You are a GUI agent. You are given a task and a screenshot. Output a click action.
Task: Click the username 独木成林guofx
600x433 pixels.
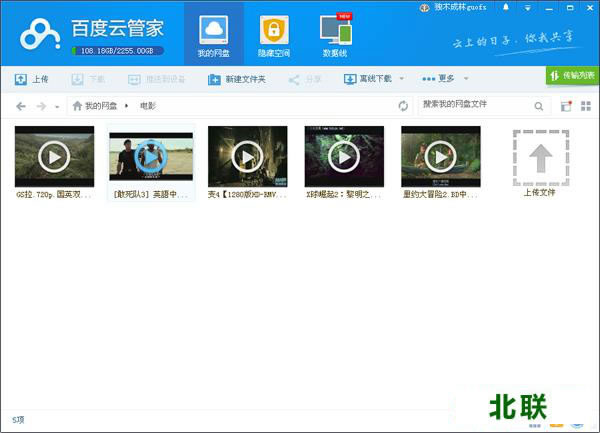[460, 7]
